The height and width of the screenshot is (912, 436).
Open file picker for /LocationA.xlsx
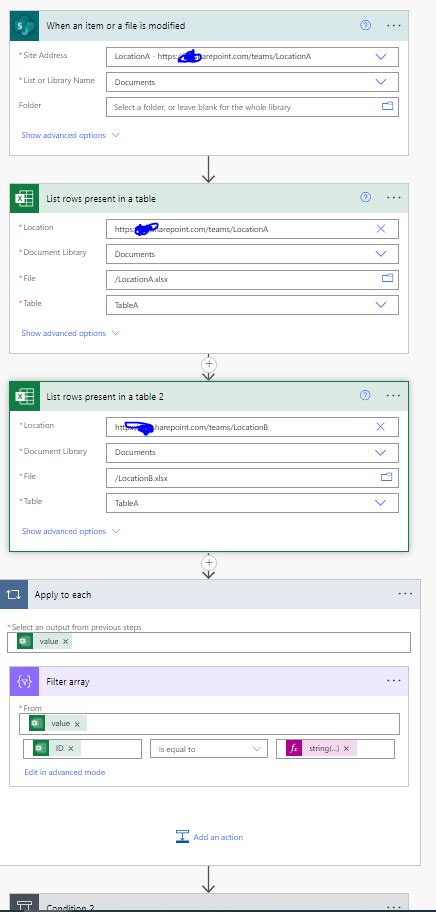387,279
